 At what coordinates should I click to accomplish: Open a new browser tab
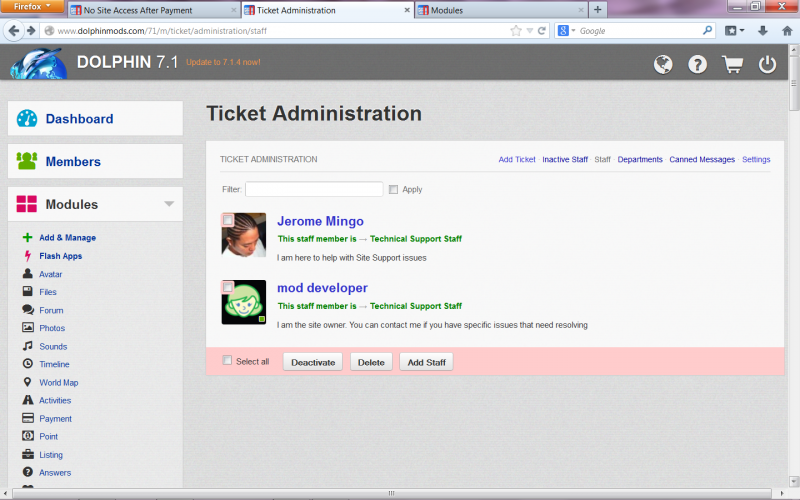[597, 10]
